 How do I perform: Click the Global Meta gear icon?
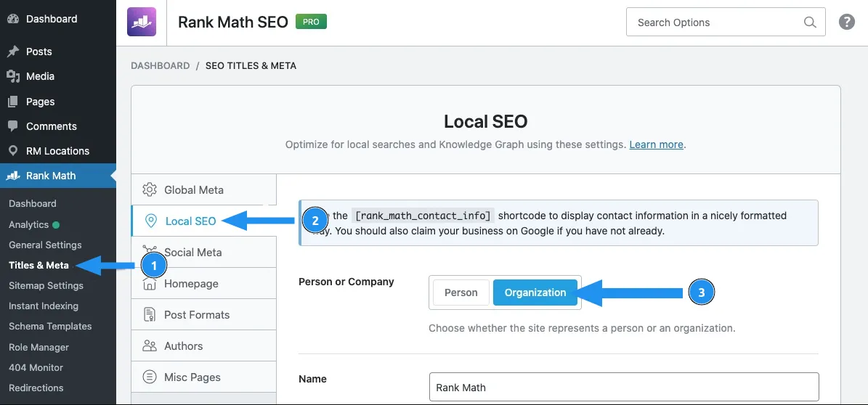tap(149, 189)
